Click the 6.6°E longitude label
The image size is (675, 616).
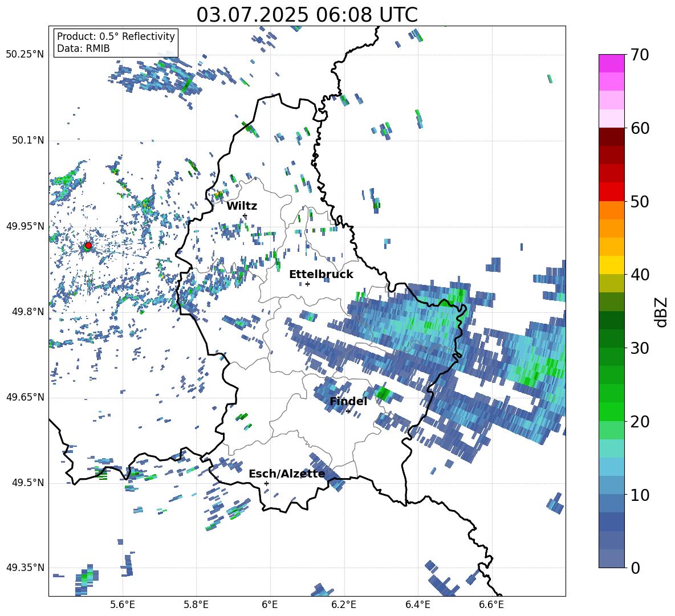pos(491,605)
